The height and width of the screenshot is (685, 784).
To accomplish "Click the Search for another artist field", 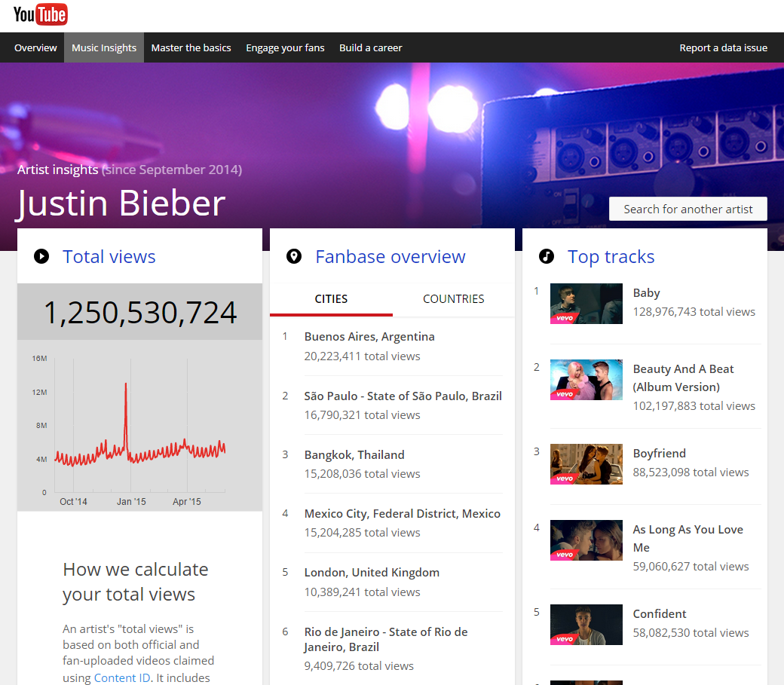I will (x=688, y=209).
